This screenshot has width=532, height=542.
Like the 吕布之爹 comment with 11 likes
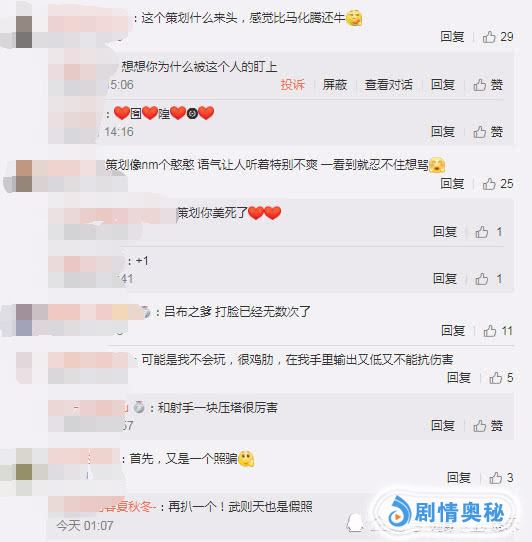point(498,331)
